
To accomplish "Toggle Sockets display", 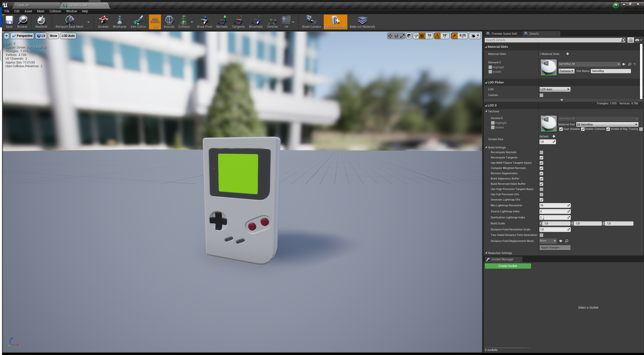I will [103, 22].
